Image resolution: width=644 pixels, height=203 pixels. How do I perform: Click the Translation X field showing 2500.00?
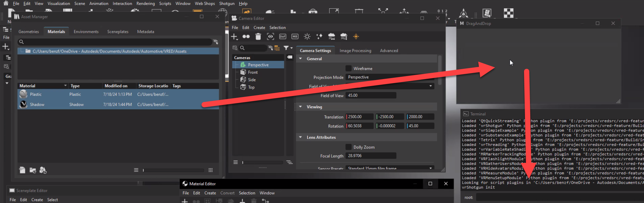(360, 117)
